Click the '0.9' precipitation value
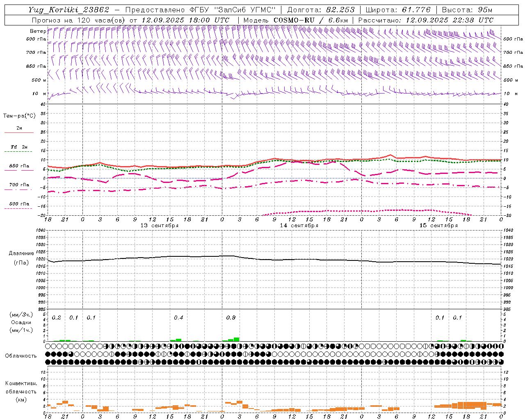The height and width of the screenshot is (420, 525). point(231,318)
